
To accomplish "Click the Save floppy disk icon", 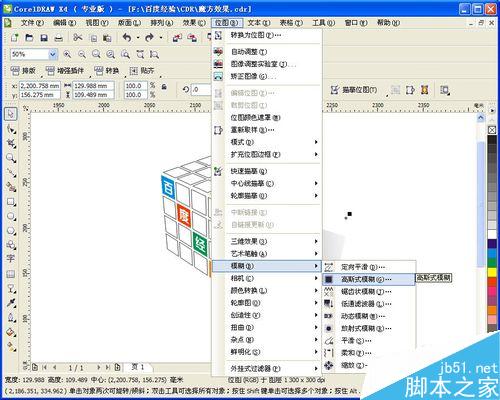I will pyautogui.click(x=44, y=38).
